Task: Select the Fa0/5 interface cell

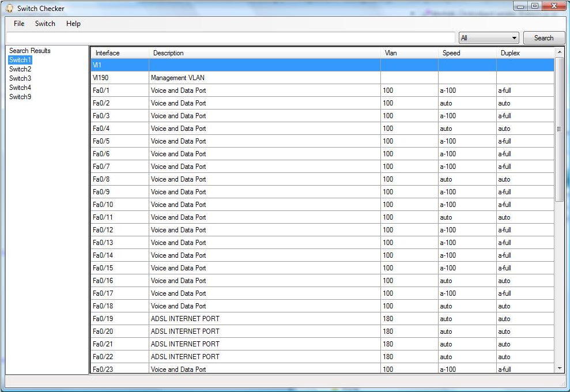Action: click(120, 141)
